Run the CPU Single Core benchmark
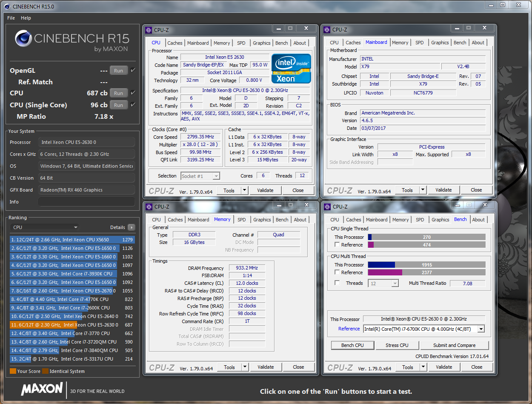This screenshot has height=404, width=532. click(x=119, y=105)
